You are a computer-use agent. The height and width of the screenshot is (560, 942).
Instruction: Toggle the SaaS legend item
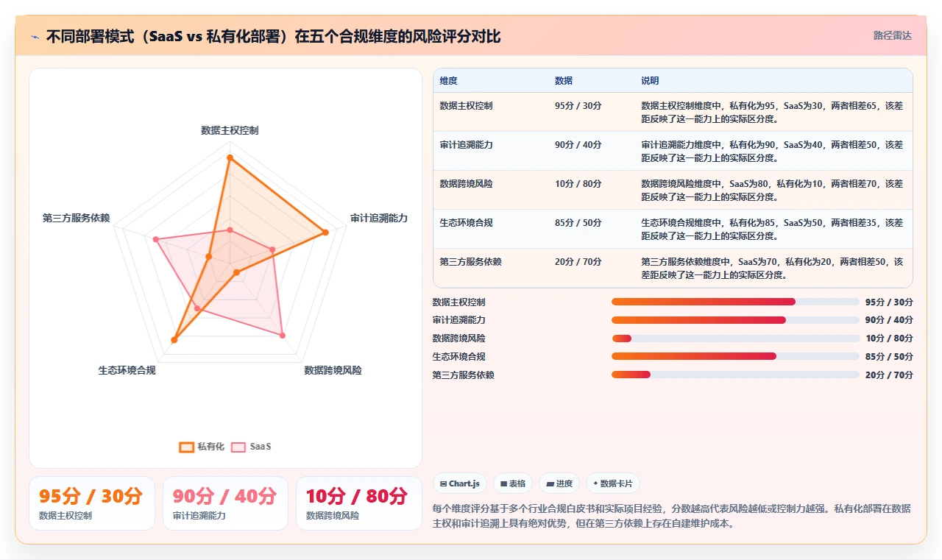[251, 447]
